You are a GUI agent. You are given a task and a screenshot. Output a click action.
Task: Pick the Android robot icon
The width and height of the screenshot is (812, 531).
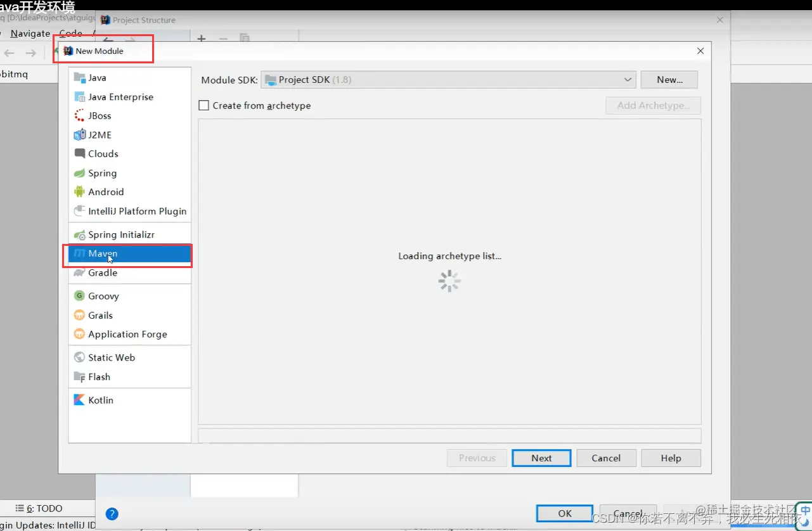click(x=79, y=192)
